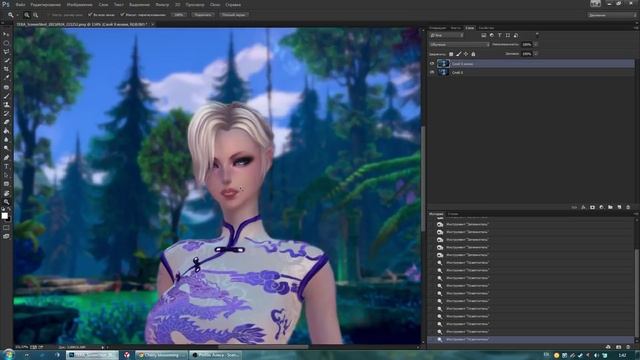The width and height of the screenshot is (640, 360).
Task: Filter layers by pixel layers icon
Action: click(x=484, y=36)
